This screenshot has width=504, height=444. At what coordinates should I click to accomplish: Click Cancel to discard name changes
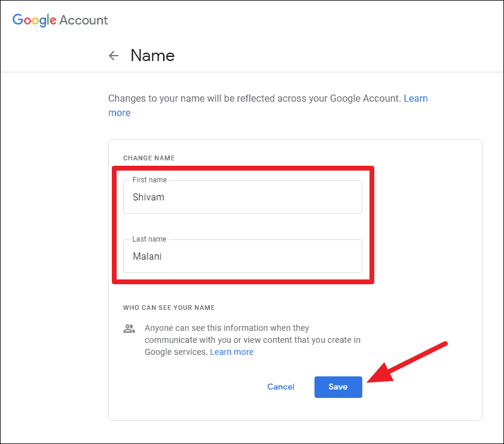280,387
